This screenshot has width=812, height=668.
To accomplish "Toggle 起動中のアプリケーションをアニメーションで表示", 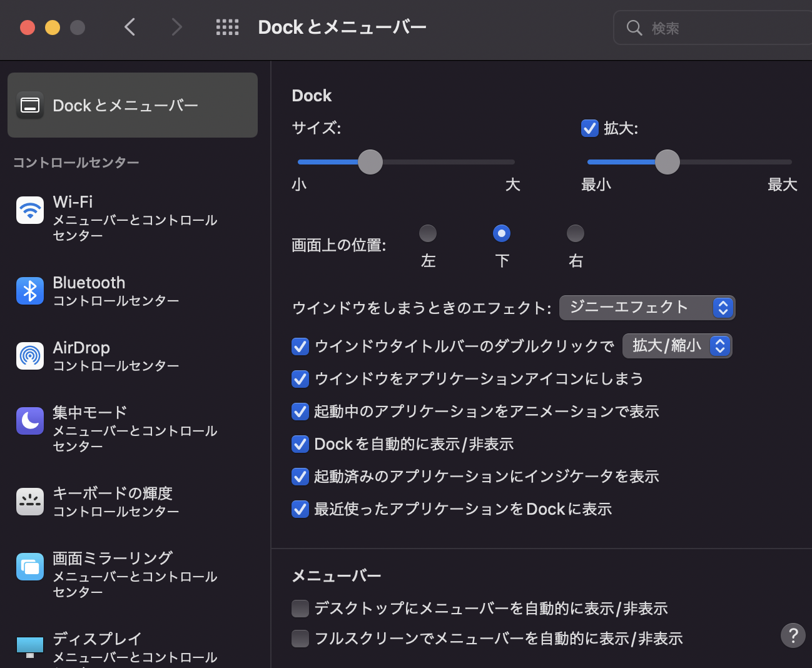I will point(300,412).
